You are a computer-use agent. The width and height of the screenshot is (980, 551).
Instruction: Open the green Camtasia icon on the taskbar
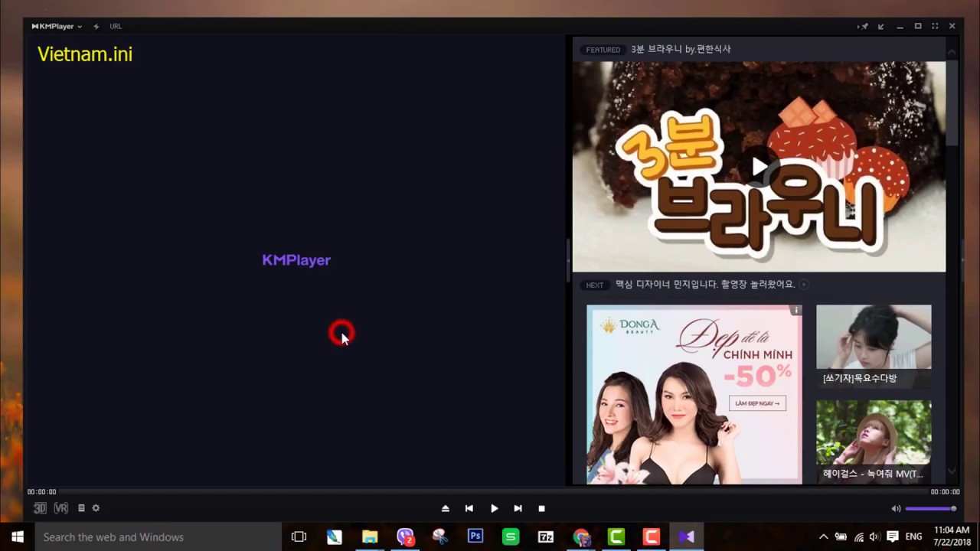[616, 536]
